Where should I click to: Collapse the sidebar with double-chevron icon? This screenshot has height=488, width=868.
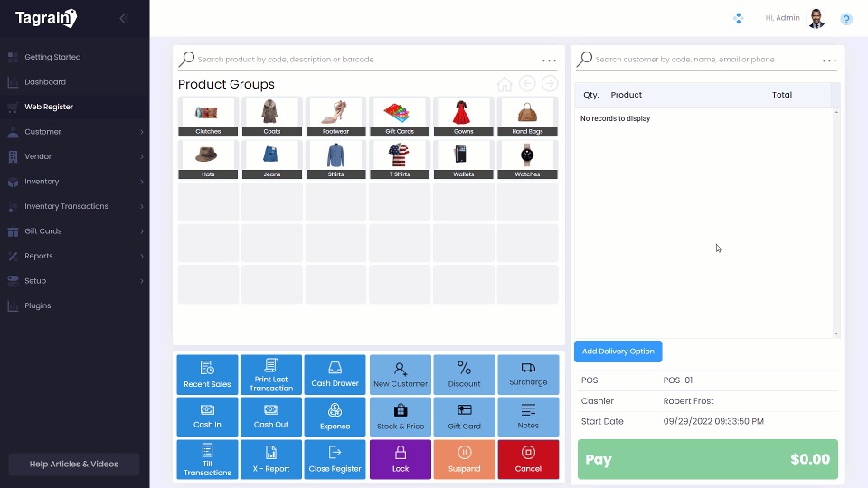click(124, 18)
